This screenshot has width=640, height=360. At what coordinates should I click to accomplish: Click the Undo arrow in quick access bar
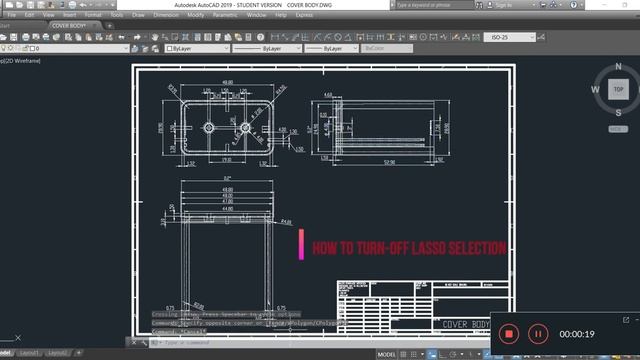83,5
